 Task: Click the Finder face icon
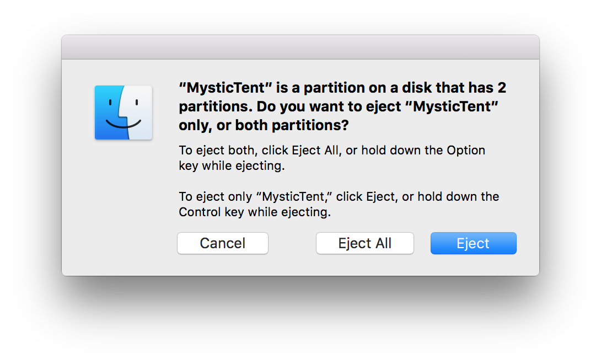pyautogui.click(x=124, y=113)
